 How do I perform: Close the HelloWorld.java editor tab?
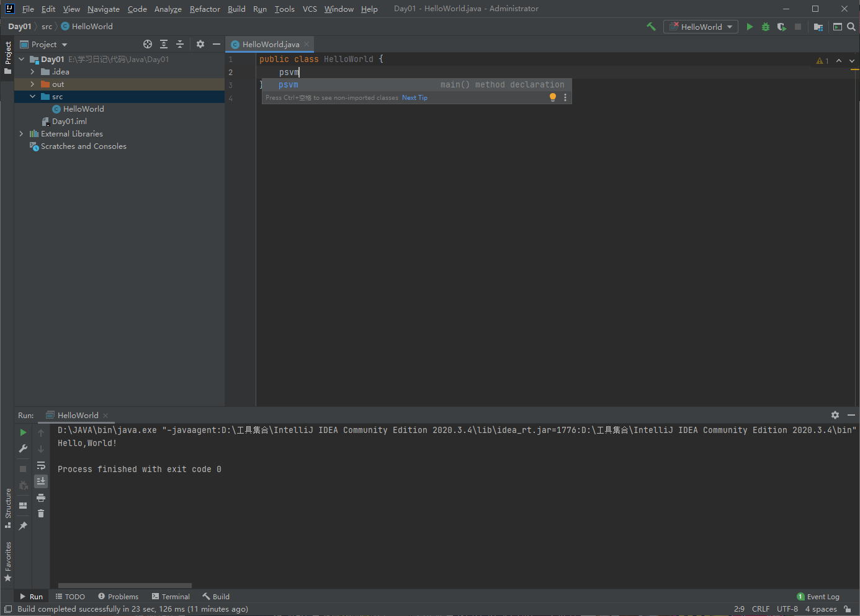click(x=307, y=44)
